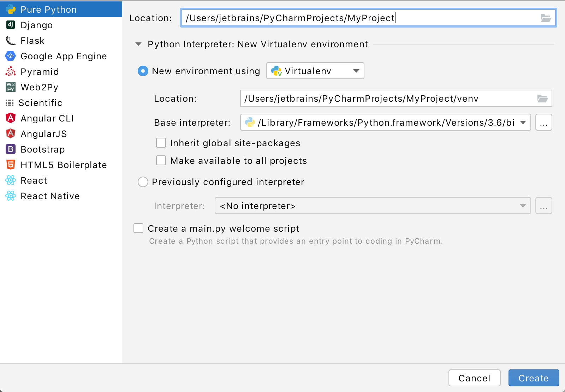
Task: Select the React Native icon
Action: point(10,196)
